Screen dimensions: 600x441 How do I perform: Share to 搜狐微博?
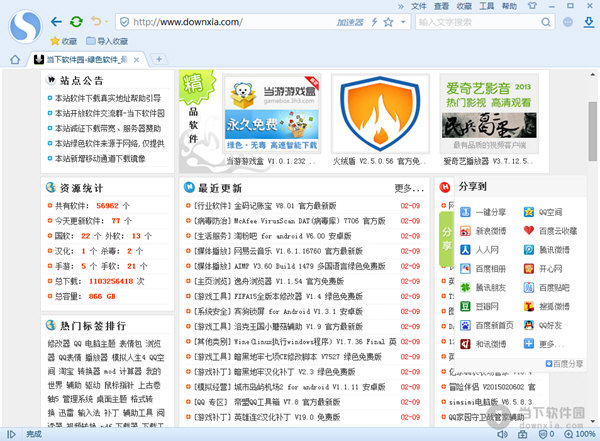click(547, 306)
